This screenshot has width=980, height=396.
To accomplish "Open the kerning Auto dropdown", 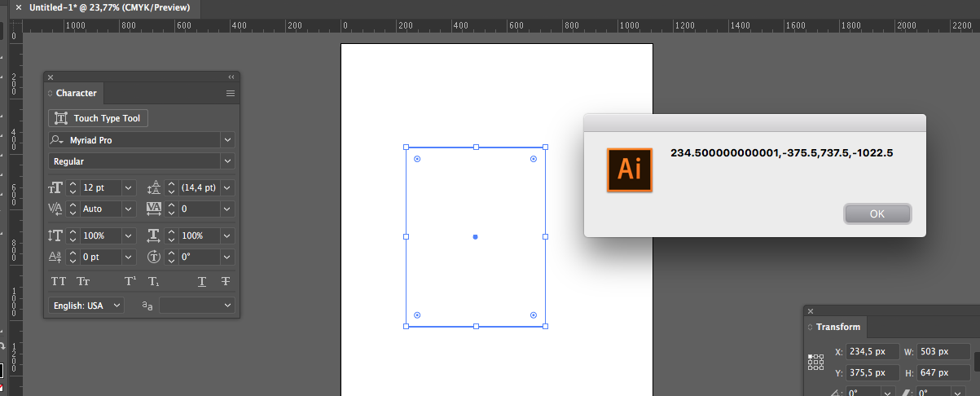I will [x=128, y=209].
